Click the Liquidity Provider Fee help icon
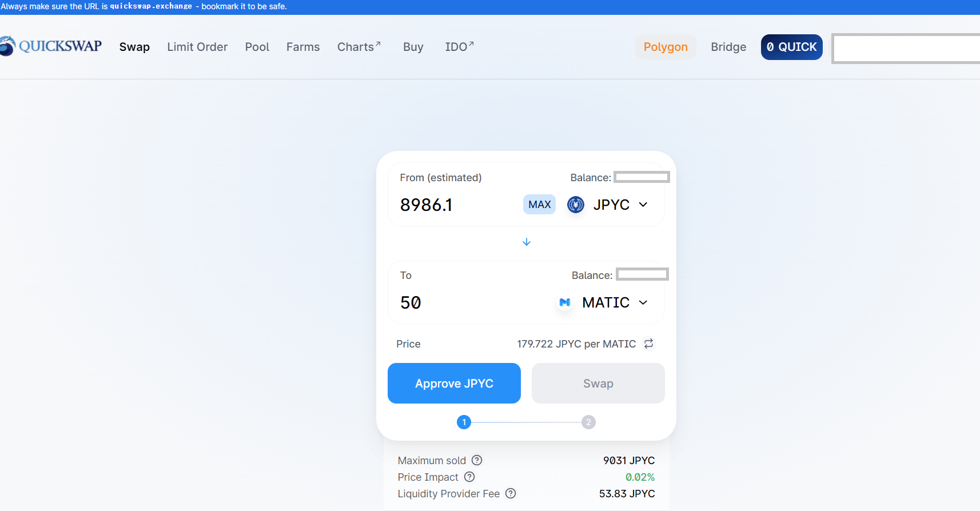Viewport: 980px width, 511px height. pos(511,493)
